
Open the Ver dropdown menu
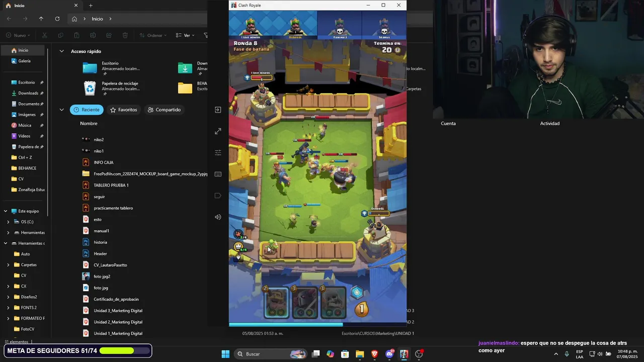tap(185, 35)
